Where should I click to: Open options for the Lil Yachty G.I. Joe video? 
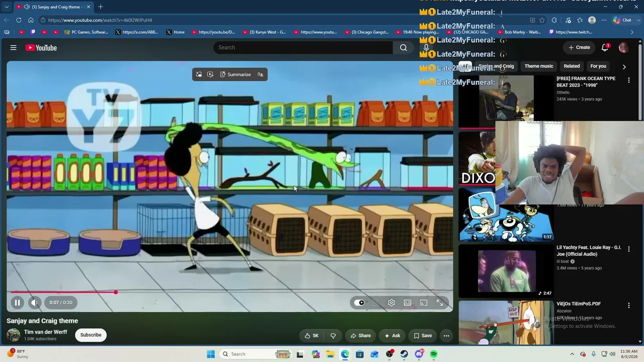(628, 249)
